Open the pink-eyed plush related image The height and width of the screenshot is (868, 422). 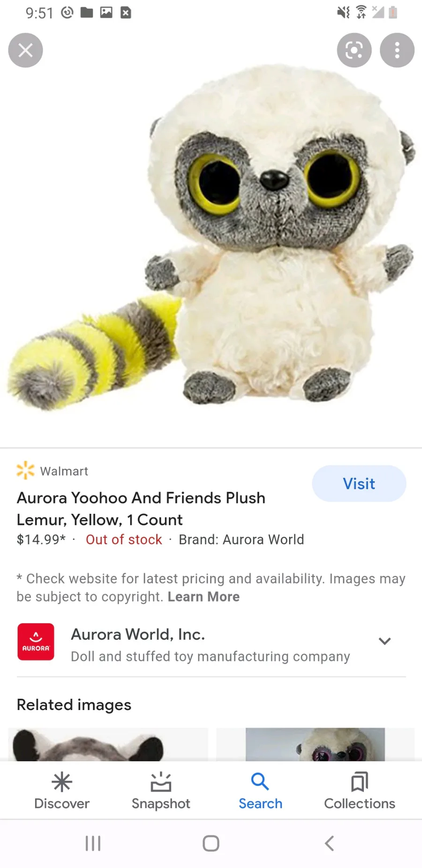(315, 744)
